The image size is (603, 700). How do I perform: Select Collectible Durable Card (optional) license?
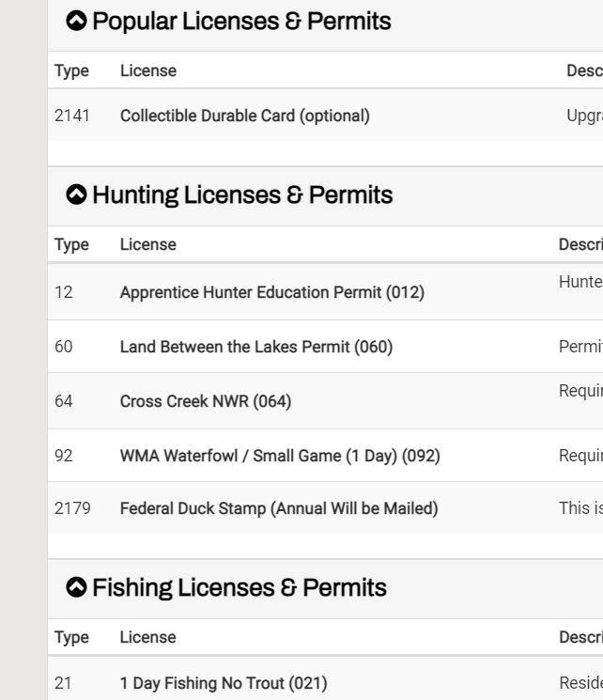coord(244,116)
